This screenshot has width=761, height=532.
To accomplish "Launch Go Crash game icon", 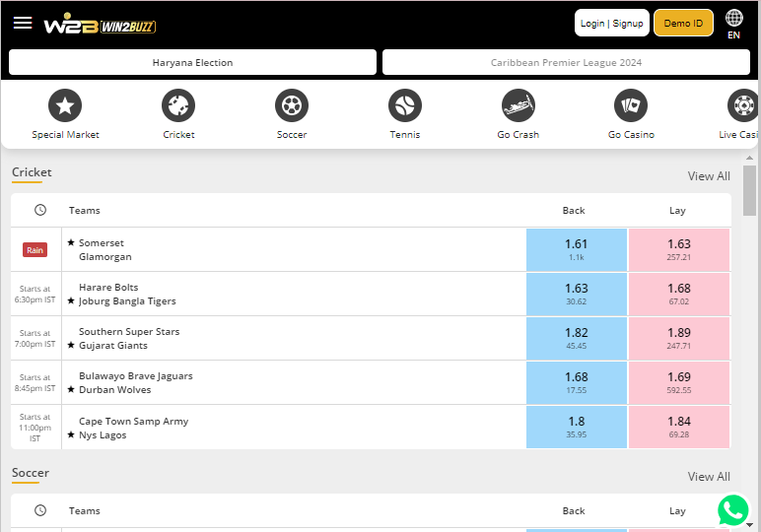I will click(519, 105).
